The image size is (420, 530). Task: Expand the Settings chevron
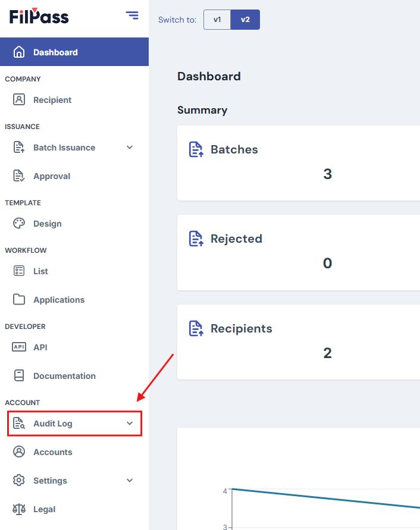[x=130, y=480]
